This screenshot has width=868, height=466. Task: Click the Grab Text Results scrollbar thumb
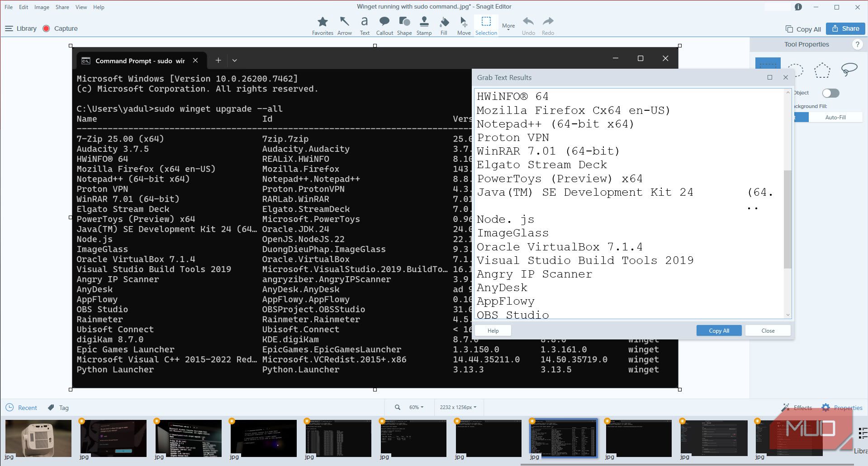tap(787, 219)
